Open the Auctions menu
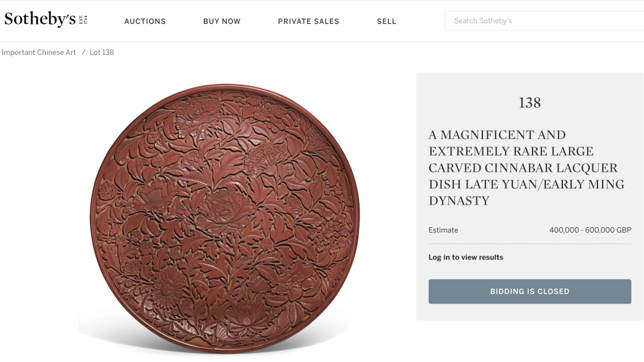 [x=145, y=21]
